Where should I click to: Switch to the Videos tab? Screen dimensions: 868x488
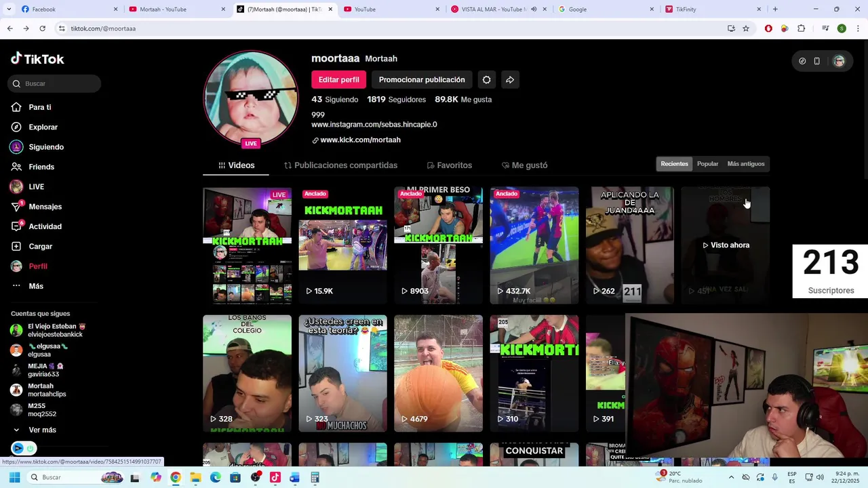point(236,165)
